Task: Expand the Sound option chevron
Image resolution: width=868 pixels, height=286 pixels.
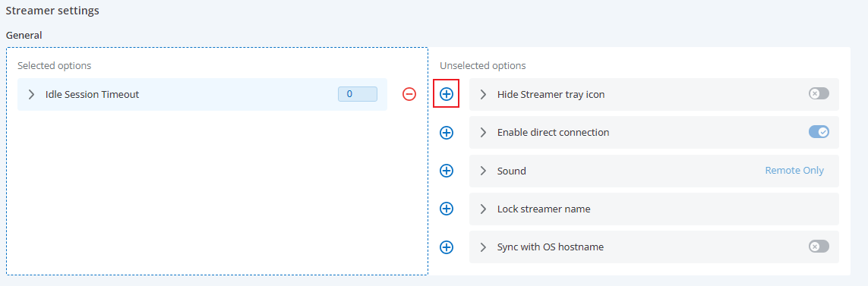Action: click(x=483, y=171)
